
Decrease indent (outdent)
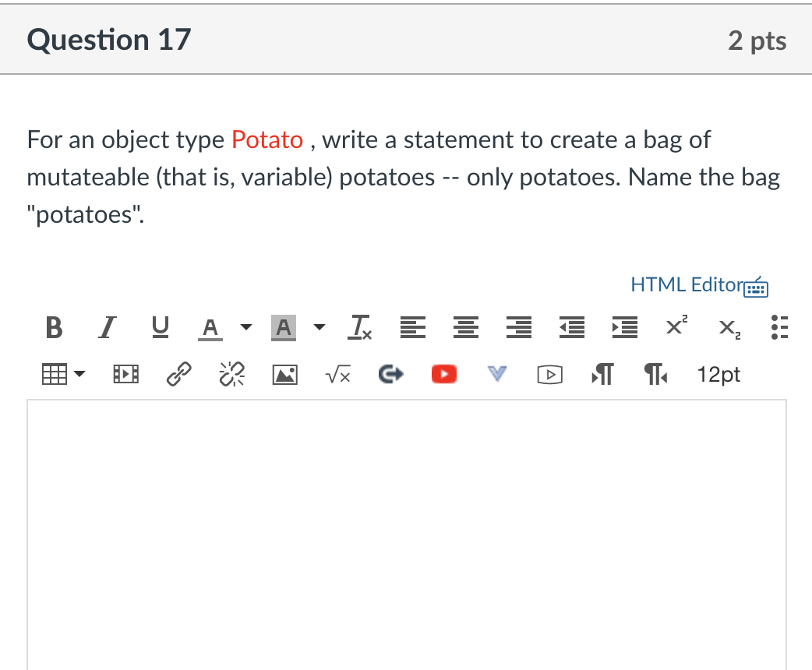[x=572, y=327]
